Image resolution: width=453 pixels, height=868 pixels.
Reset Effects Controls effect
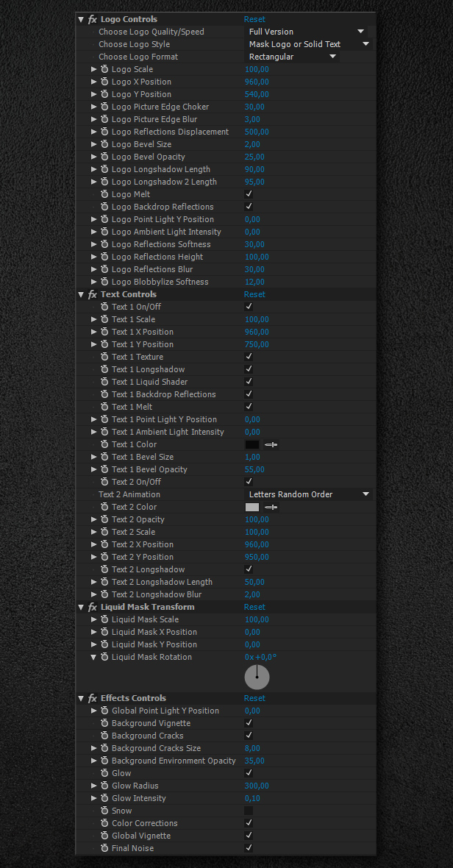coord(254,699)
